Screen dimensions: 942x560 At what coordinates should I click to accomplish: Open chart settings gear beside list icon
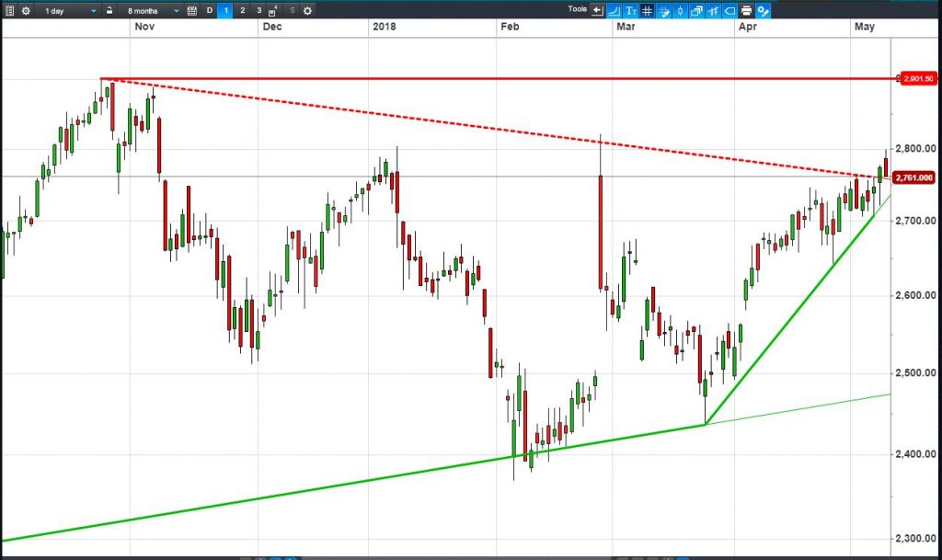tap(26, 11)
